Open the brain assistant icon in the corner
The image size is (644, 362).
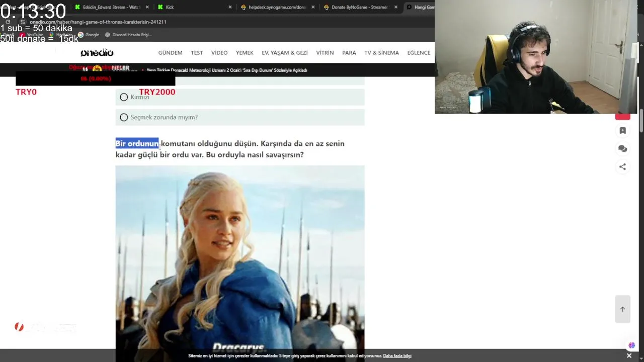tap(631, 345)
